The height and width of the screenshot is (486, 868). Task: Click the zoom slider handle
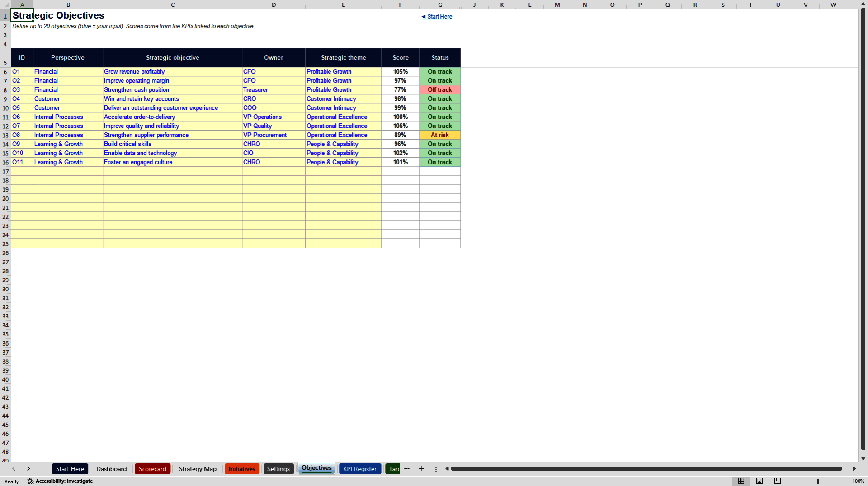click(x=818, y=481)
